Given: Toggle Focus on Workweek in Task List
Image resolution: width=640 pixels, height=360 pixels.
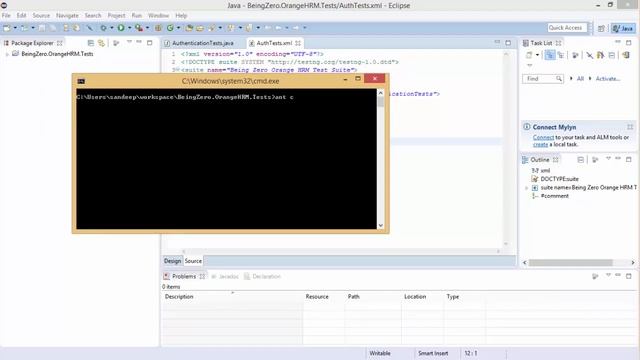Looking at the screenshot, I should coord(575,55).
